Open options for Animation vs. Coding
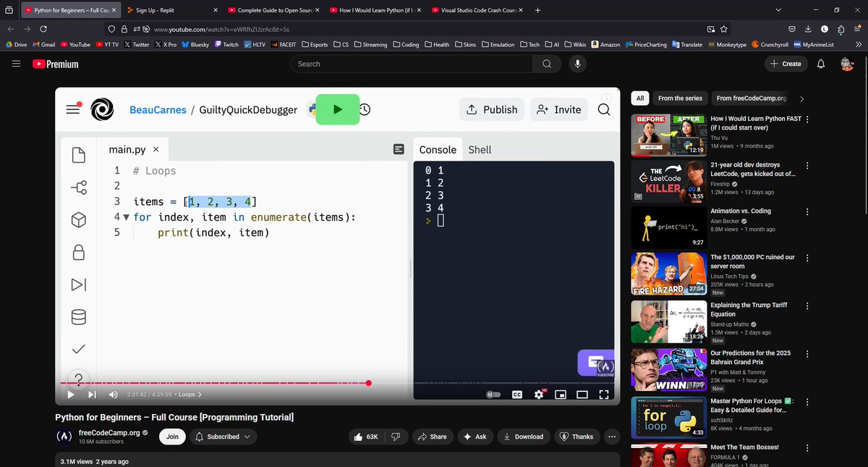The width and height of the screenshot is (868, 467). click(807, 212)
